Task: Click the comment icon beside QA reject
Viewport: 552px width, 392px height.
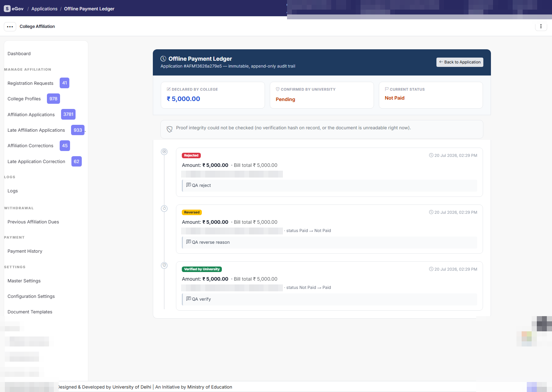Action: click(189, 185)
